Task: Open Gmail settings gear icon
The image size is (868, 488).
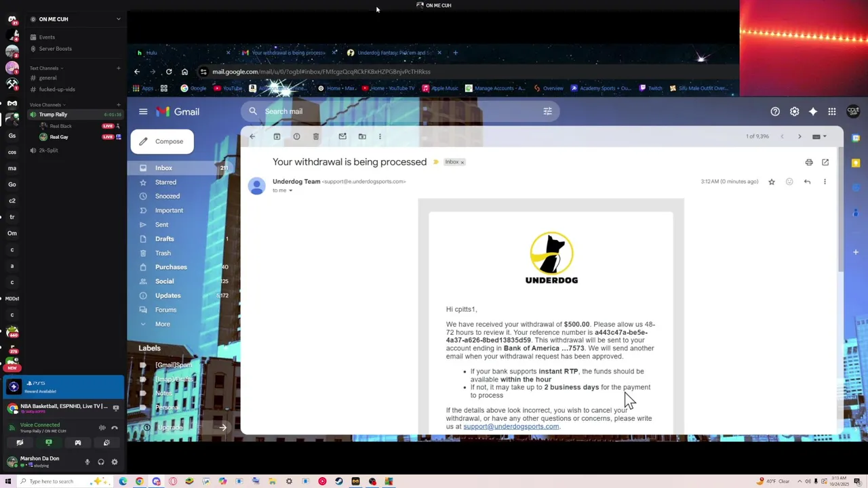Action: tap(794, 112)
